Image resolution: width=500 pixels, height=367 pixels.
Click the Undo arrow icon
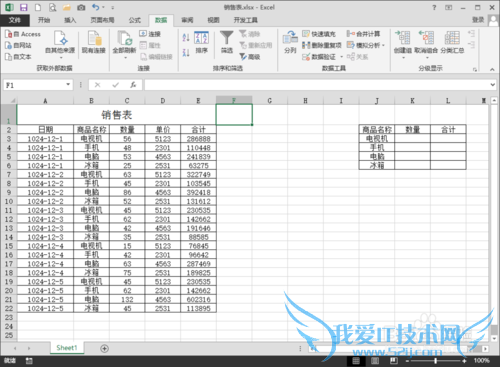tap(96, 7)
